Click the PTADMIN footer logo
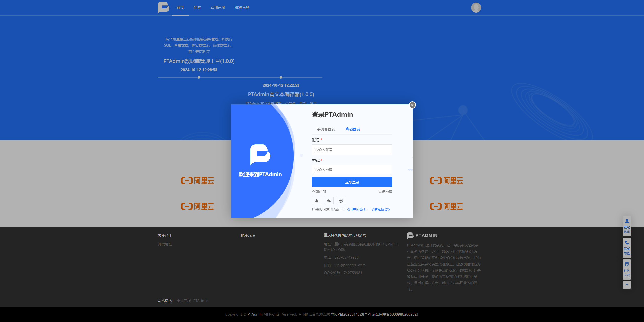Viewport: 644px width, 322px height. [422, 235]
